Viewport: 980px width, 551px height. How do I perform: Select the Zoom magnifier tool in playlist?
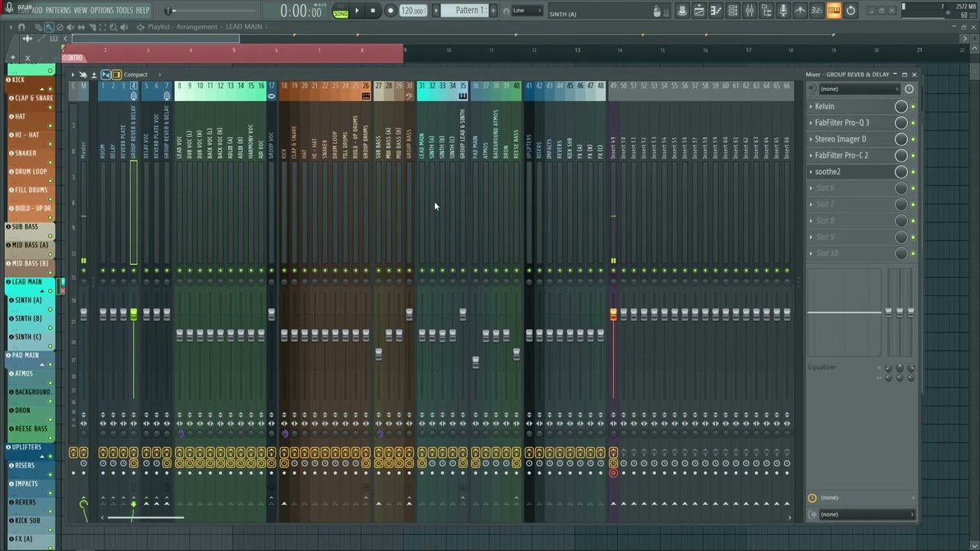(x=113, y=27)
